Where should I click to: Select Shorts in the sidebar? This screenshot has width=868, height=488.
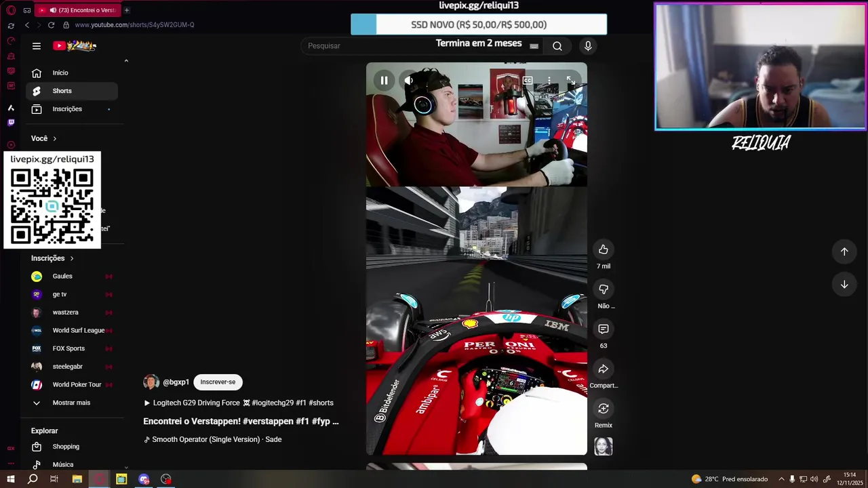(72, 91)
